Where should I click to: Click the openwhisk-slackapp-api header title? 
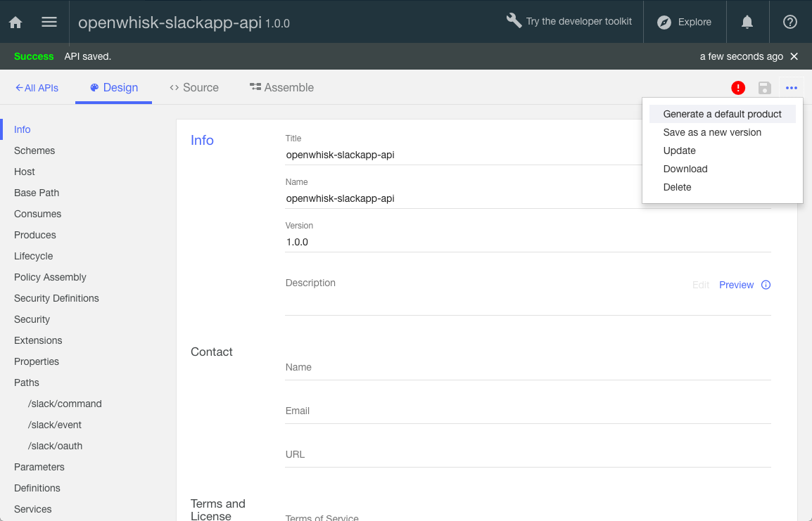point(170,22)
